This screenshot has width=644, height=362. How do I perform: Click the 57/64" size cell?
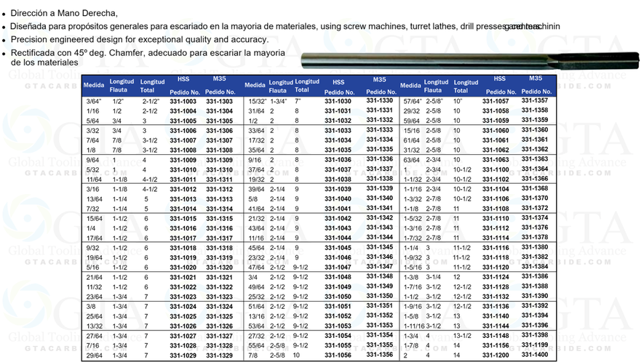[411, 102]
